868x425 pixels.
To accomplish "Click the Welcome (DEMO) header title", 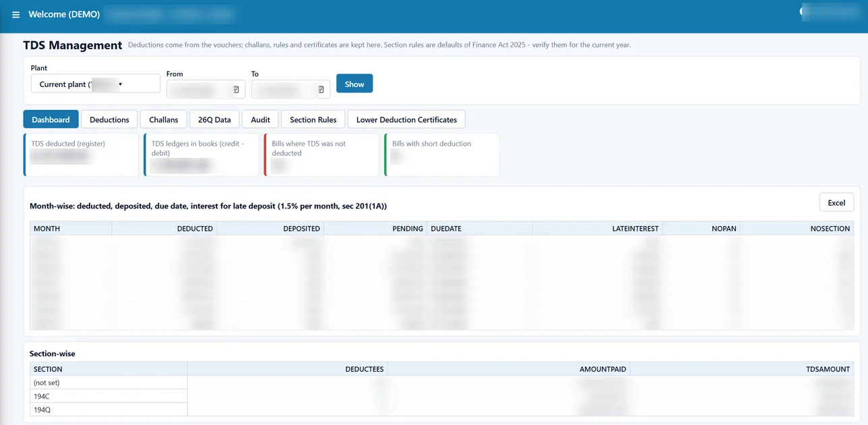I will coord(64,14).
